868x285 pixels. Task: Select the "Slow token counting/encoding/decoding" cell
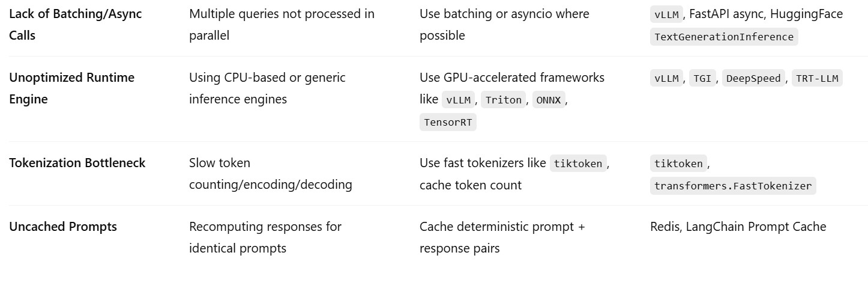pos(270,174)
